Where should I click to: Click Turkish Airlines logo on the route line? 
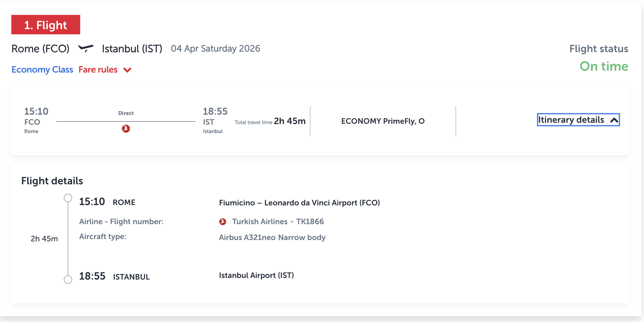click(x=126, y=129)
